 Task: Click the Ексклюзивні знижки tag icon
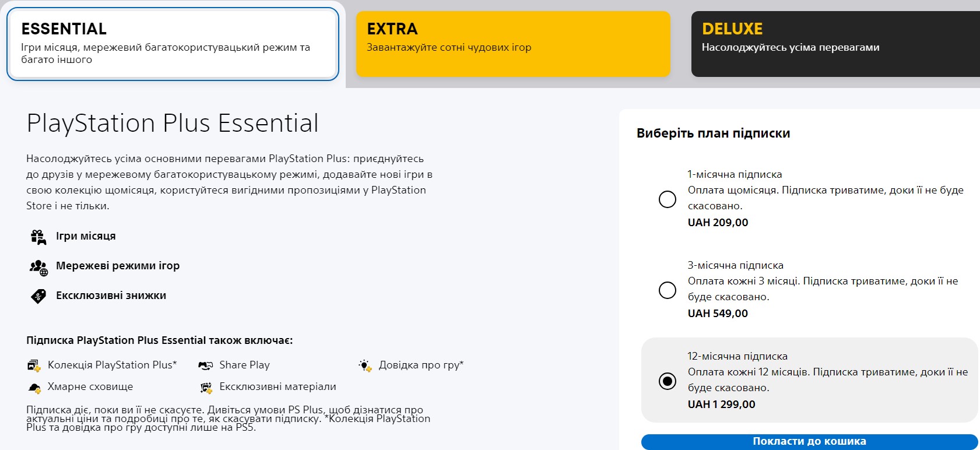pyautogui.click(x=38, y=296)
